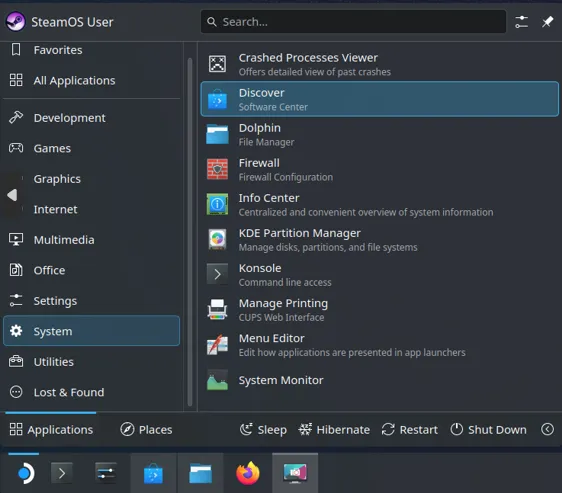Image resolution: width=562 pixels, height=493 pixels.
Task: Click the Shut Down button
Action: (x=489, y=429)
